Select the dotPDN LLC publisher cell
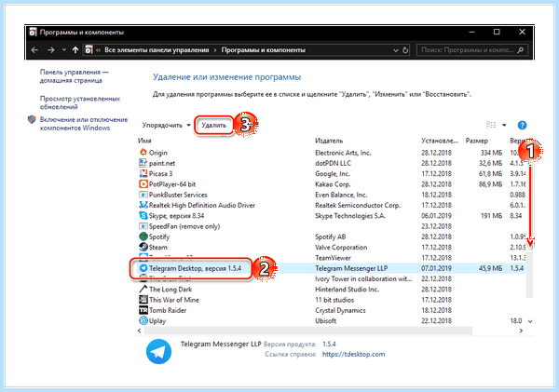The width and height of the screenshot is (559, 392). pos(333,163)
